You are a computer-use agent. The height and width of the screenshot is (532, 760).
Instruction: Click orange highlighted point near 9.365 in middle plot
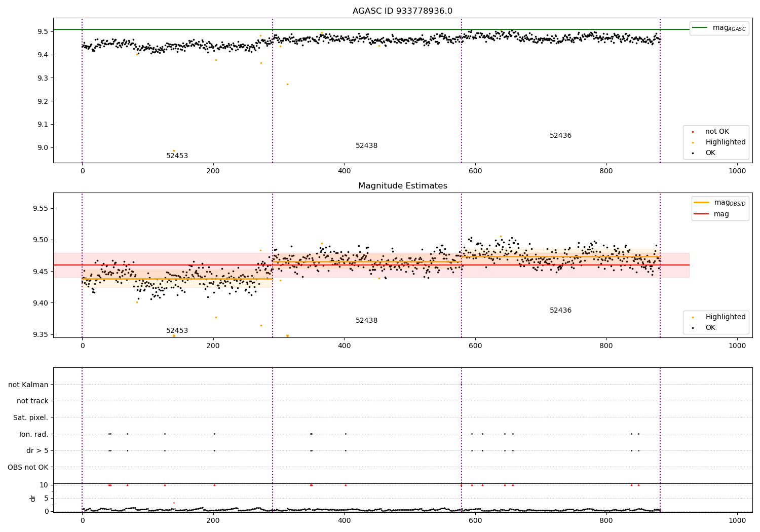[261, 325]
